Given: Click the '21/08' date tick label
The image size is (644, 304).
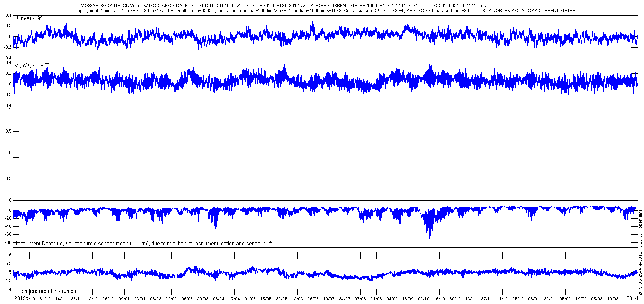Looking at the screenshot, I should click(x=376, y=299).
